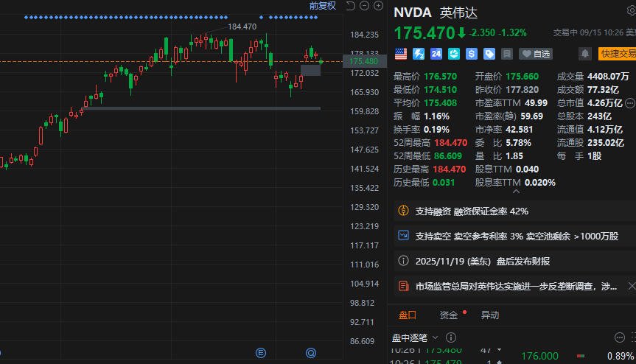
Task: Click the chart icon beside 支持卖空
Action: click(x=403, y=235)
